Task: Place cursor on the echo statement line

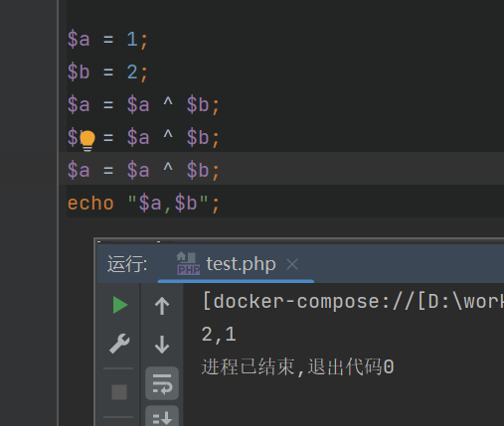Action: [x=285, y=203]
